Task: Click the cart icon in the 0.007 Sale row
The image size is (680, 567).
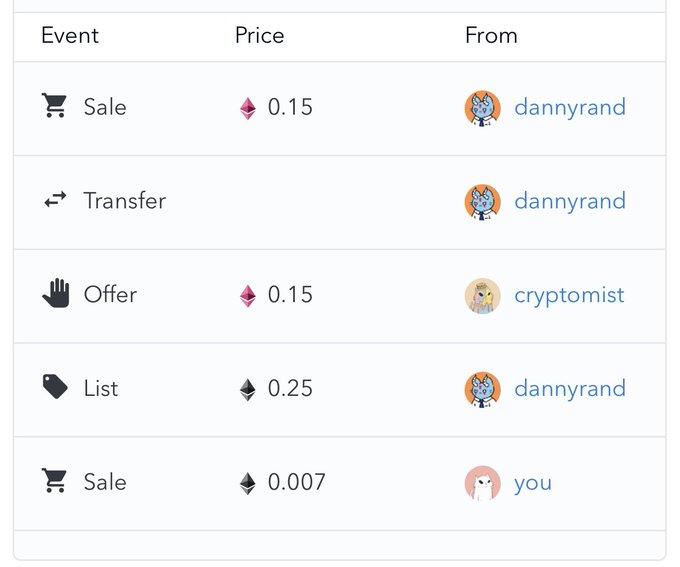Action: tap(54, 482)
